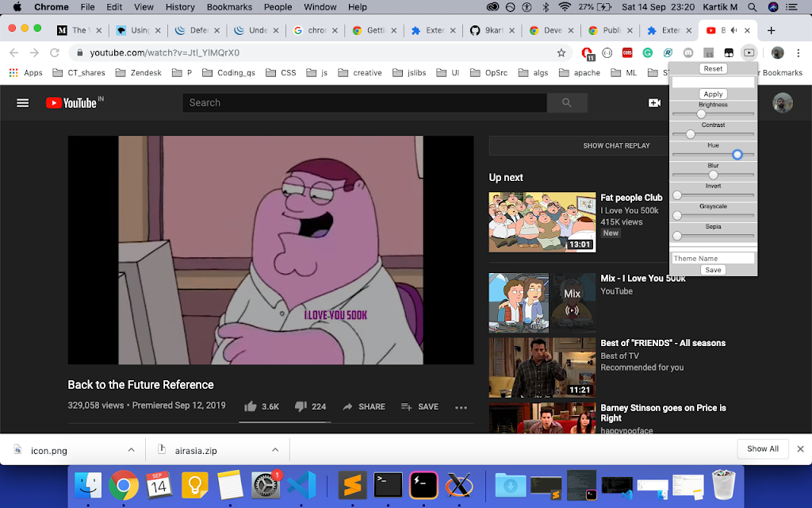812x508 pixels.
Task: Click SAVE to playlist
Action: [420, 407]
